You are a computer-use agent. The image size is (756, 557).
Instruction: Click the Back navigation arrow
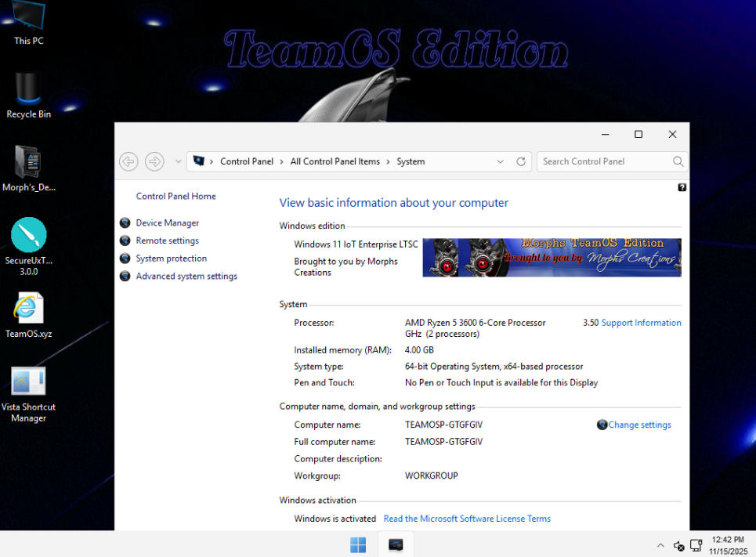[128, 162]
